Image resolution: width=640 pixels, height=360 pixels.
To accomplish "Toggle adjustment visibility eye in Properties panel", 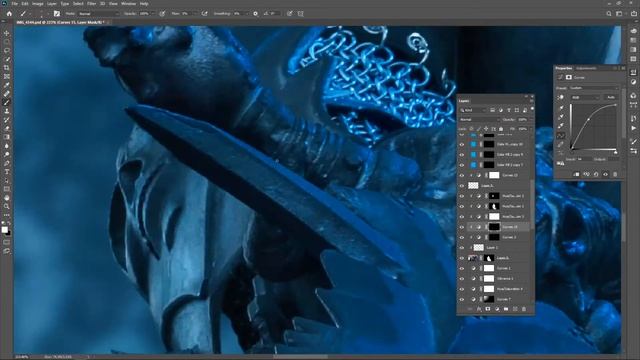I will [x=605, y=174].
